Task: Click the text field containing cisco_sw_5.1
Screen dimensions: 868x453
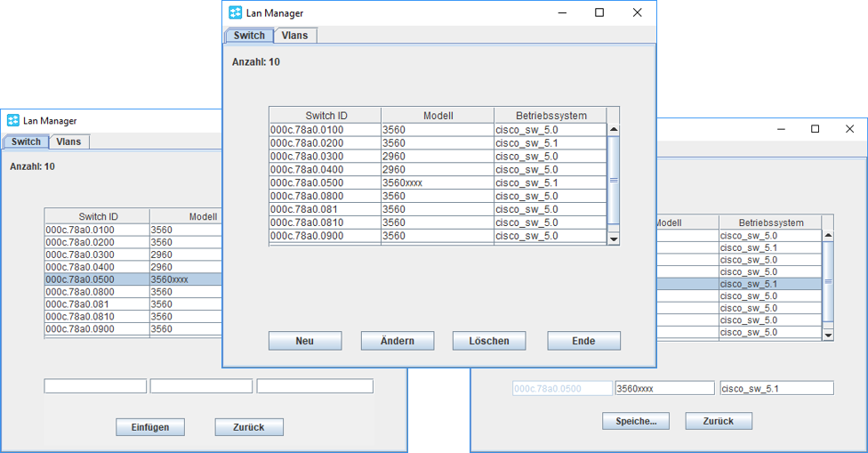Action: pos(776,389)
